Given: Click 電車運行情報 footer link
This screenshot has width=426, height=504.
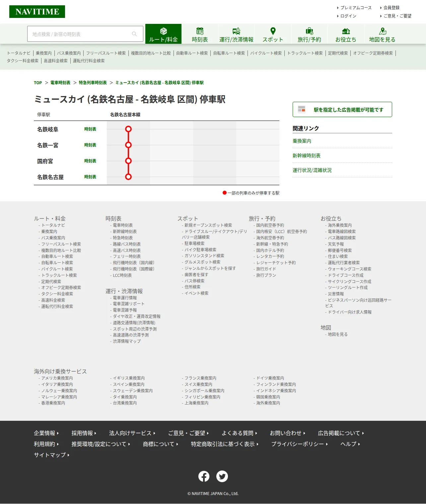Looking at the screenshot, I should coord(125,298).
